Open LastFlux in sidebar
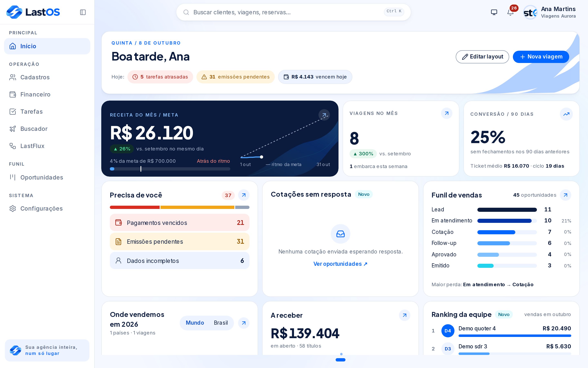 (x=47, y=146)
